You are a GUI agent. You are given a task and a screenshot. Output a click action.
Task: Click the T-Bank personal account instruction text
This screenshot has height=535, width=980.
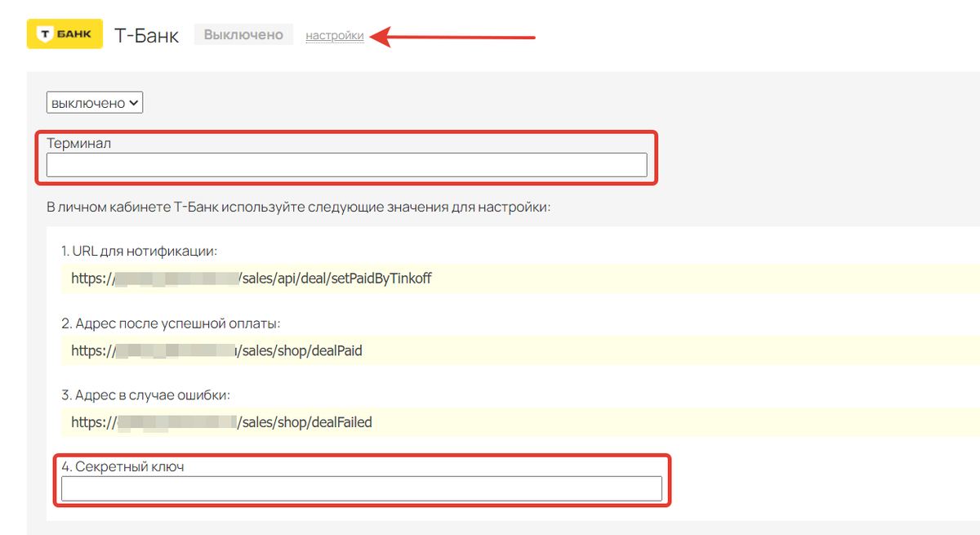tap(299, 207)
